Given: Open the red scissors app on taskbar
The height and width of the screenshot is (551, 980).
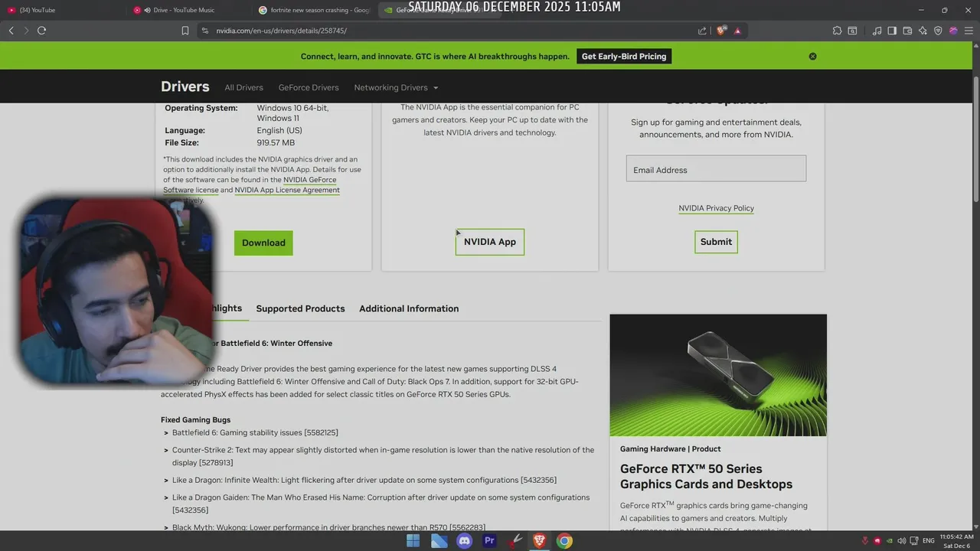Looking at the screenshot, I should (514, 541).
